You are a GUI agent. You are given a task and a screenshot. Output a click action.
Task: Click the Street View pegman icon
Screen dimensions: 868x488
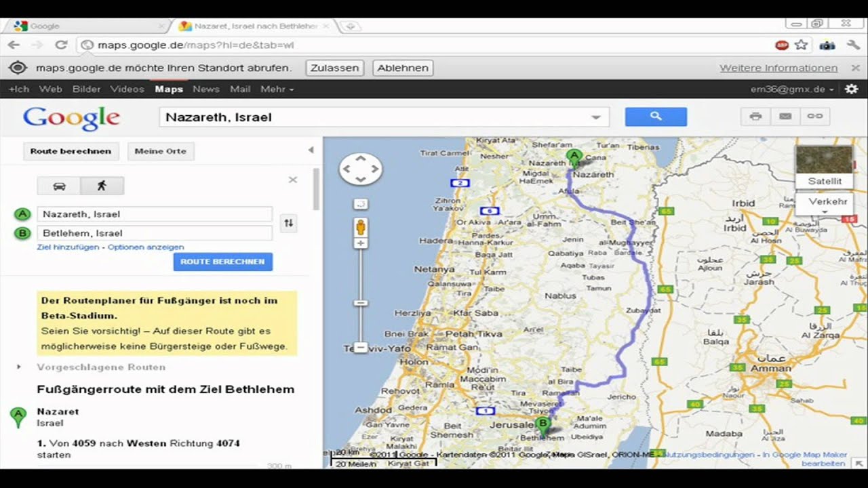(x=361, y=227)
